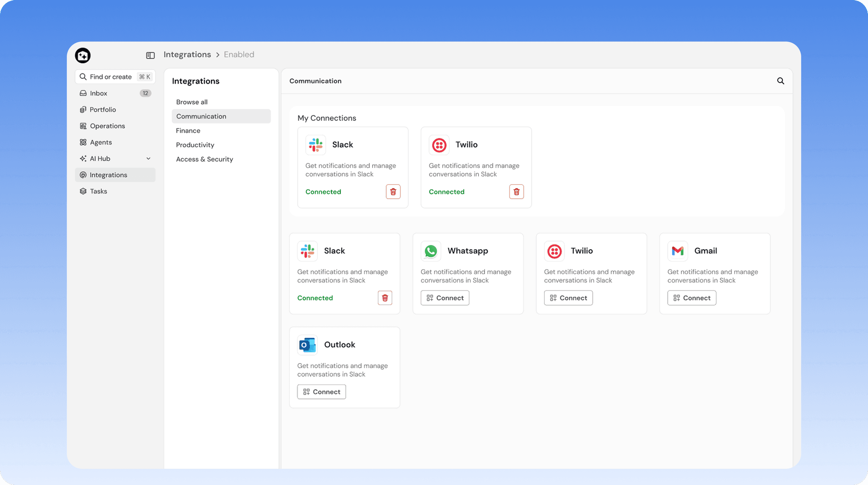Screen dimensions: 868x485
Task: Delete Twilio connection under My Connections
Action: click(x=516, y=192)
